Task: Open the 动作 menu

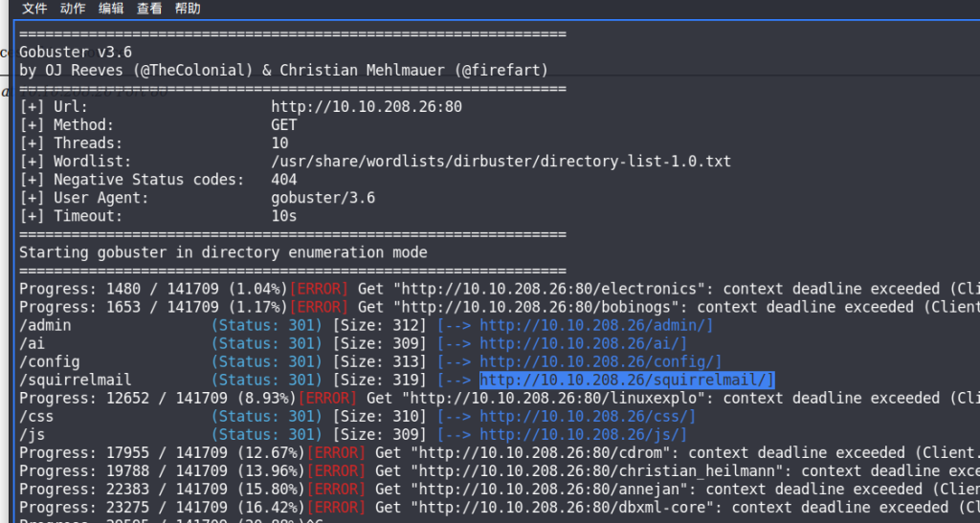Action: coord(73,8)
